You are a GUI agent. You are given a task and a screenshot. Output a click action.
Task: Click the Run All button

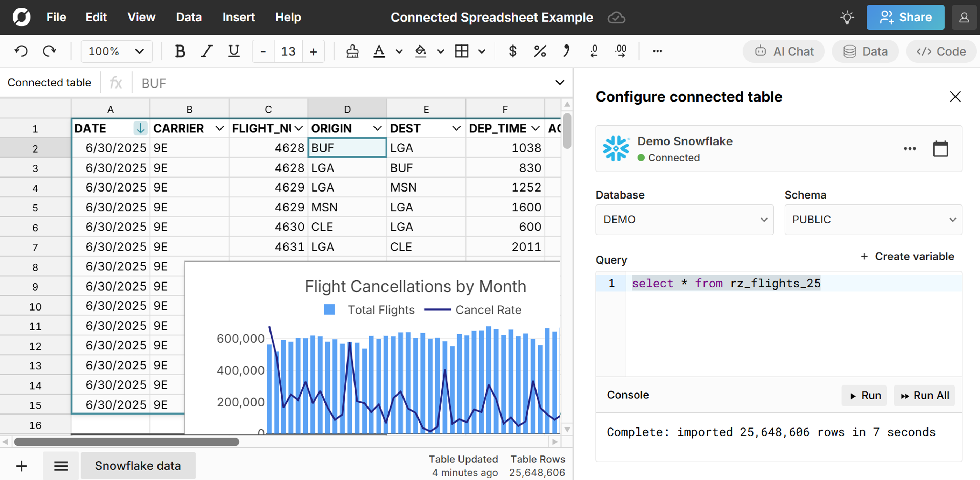coord(924,396)
